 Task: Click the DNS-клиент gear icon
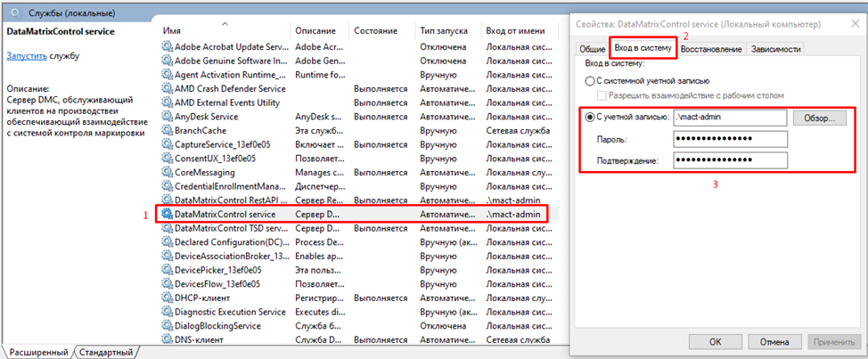point(168,339)
